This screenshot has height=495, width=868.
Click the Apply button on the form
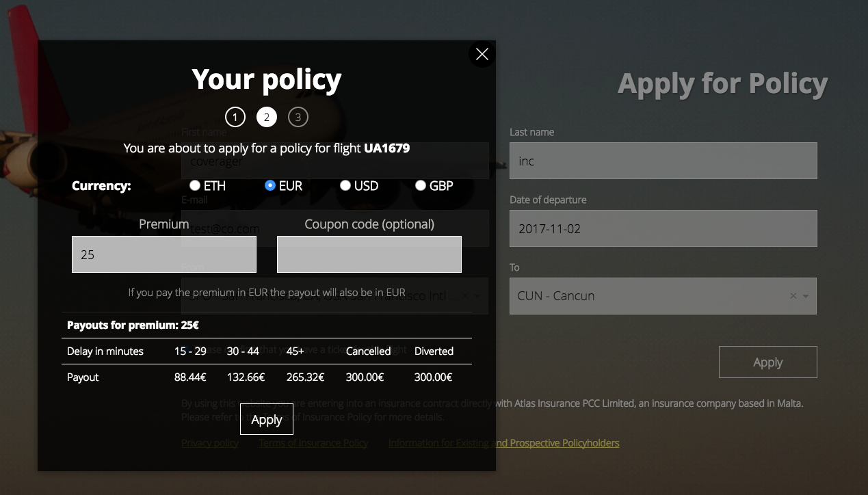767,362
